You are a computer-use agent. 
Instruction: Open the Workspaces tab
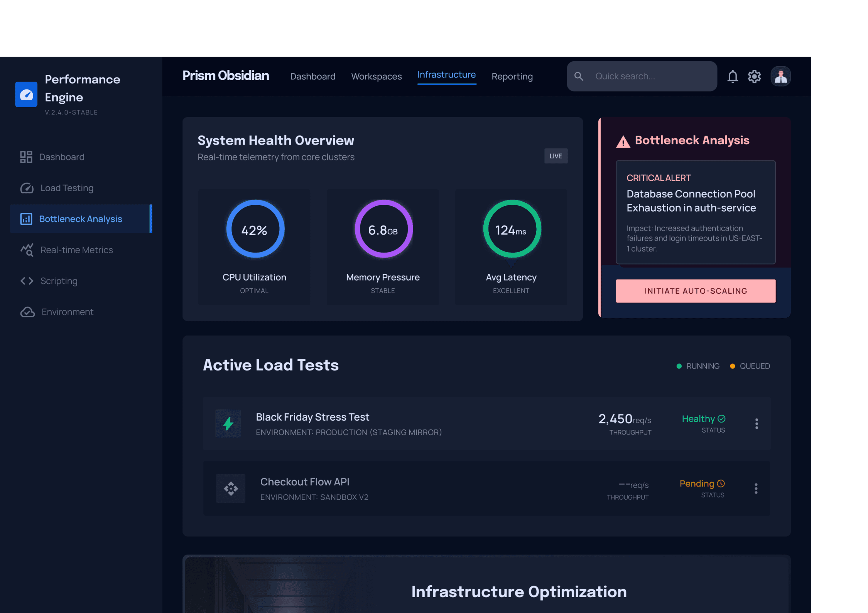(x=376, y=77)
